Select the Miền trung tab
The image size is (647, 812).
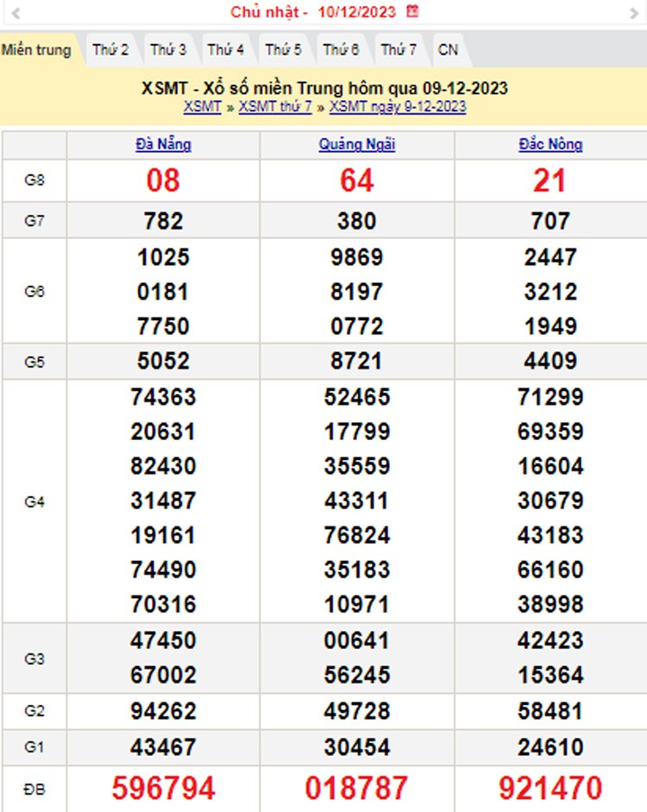tap(36, 50)
